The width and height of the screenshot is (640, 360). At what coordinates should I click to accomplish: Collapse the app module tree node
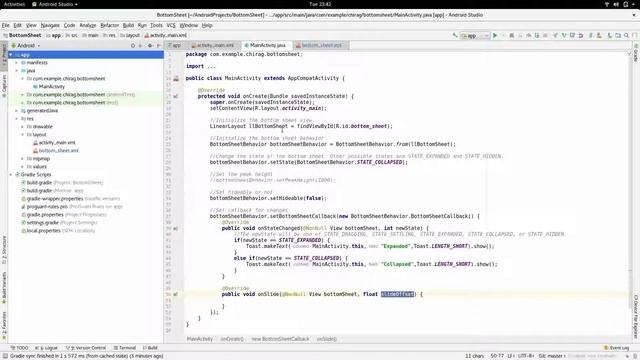click(x=11, y=55)
